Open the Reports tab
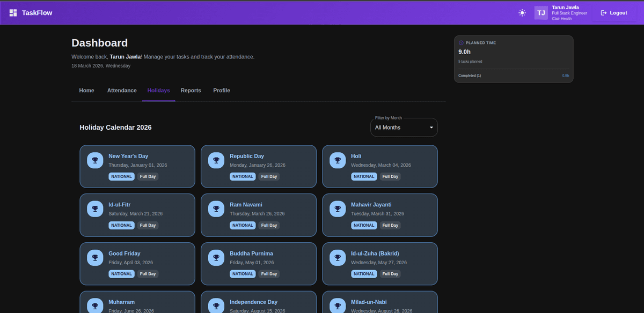 point(191,90)
